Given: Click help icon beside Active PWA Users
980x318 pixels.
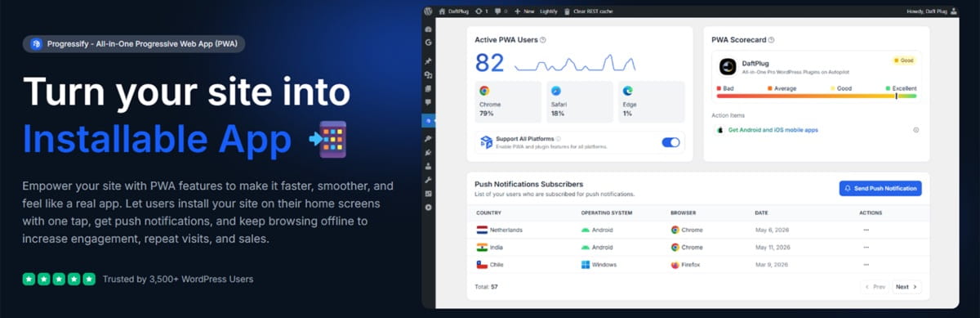Looking at the screenshot, I should [543, 39].
